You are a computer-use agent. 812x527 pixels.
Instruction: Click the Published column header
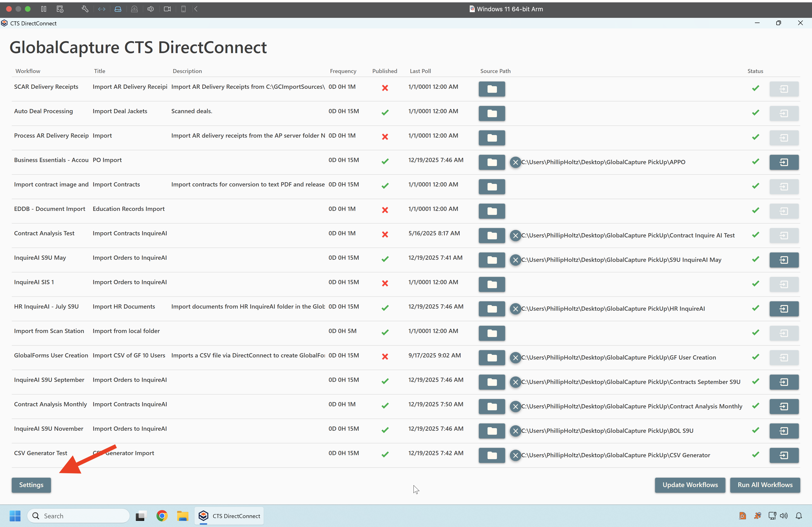pyautogui.click(x=385, y=71)
